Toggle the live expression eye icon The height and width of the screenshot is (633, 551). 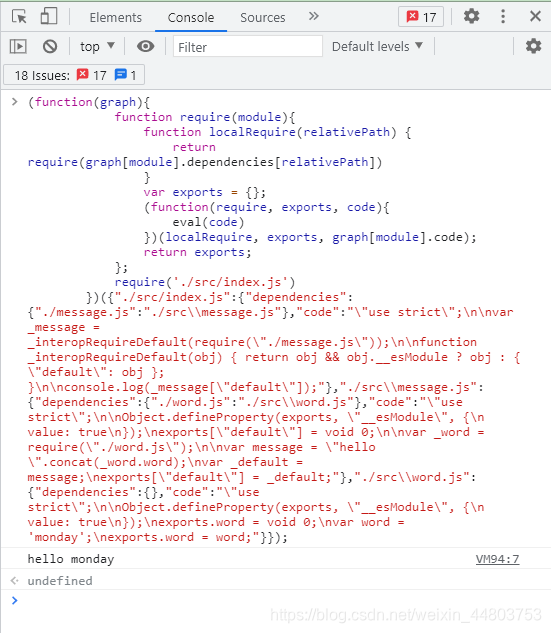(145, 46)
